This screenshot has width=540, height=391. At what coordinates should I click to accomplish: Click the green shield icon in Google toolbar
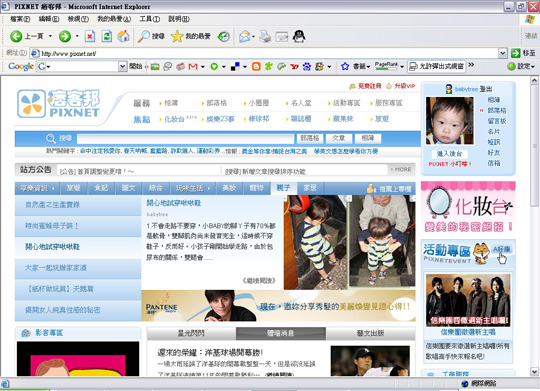[214, 66]
